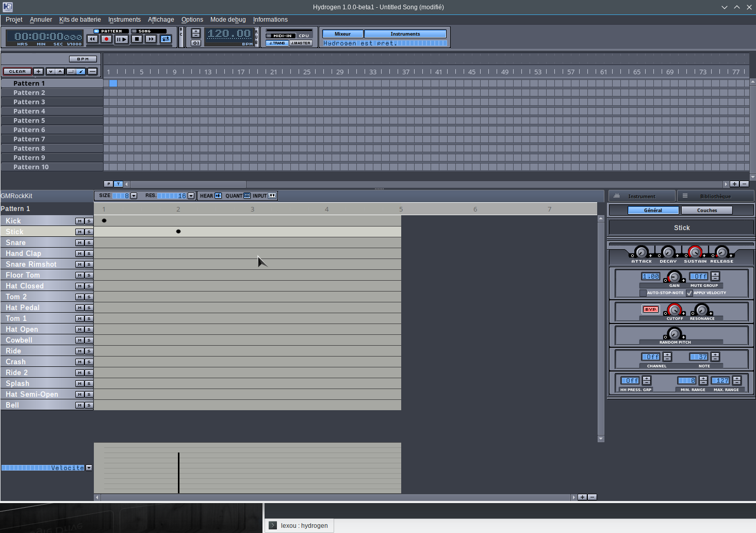Open Instruments menu
Screen dimensions: 756x533
[x=124, y=20]
